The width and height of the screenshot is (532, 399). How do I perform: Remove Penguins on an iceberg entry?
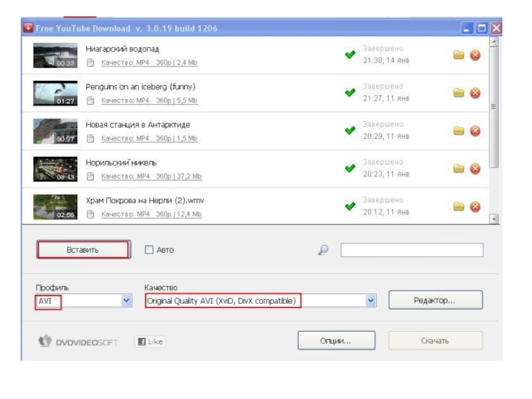(475, 92)
